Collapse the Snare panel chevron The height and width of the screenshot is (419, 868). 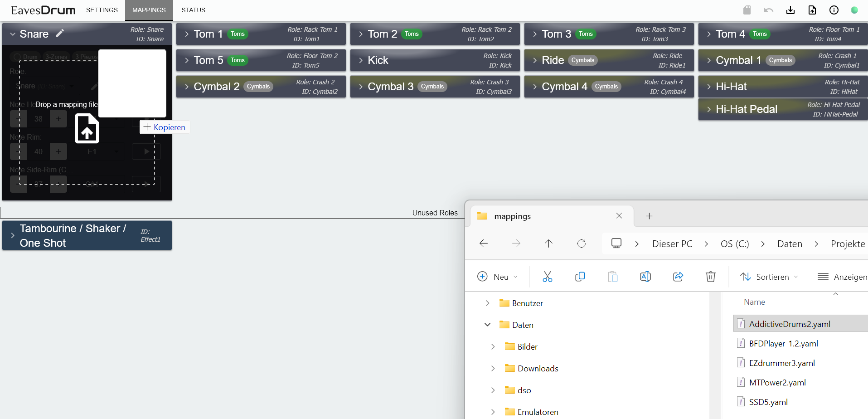coord(13,34)
